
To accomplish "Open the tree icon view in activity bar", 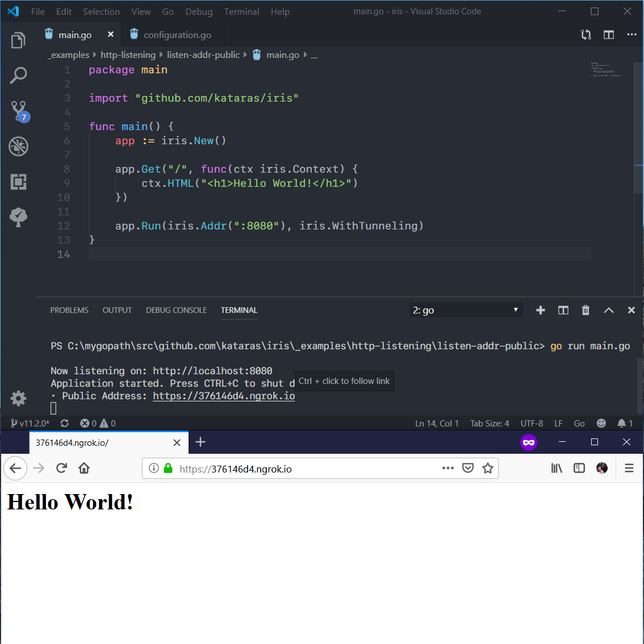I will [x=18, y=217].
